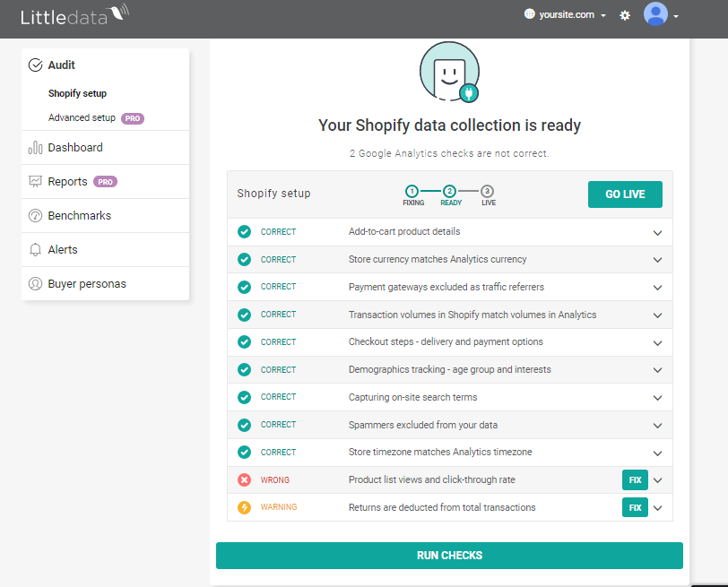The height and width of the screenshot is (587, 728).
Task: Select Shopify setup in the sidebar
Action: tap(77, 93)
